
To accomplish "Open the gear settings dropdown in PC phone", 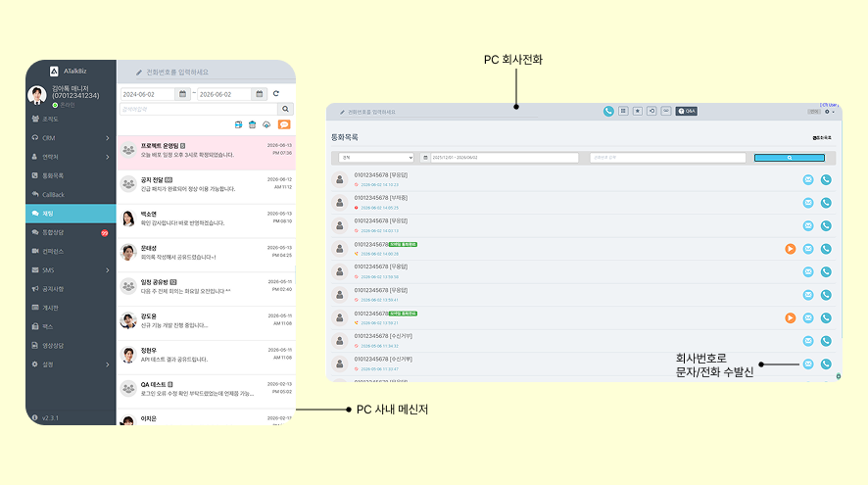I will [829, 112].
